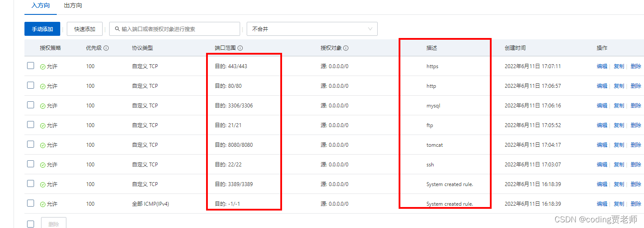Click 编辑 for the ICMP rule
The image size is (644, 228).
(602, 204)
